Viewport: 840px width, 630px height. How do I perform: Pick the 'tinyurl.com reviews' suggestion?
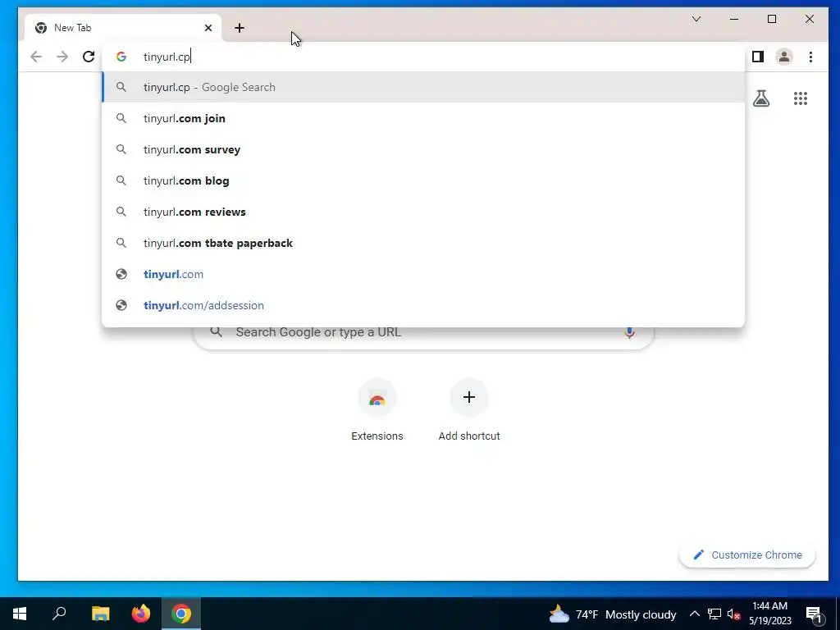pos(423,212)
